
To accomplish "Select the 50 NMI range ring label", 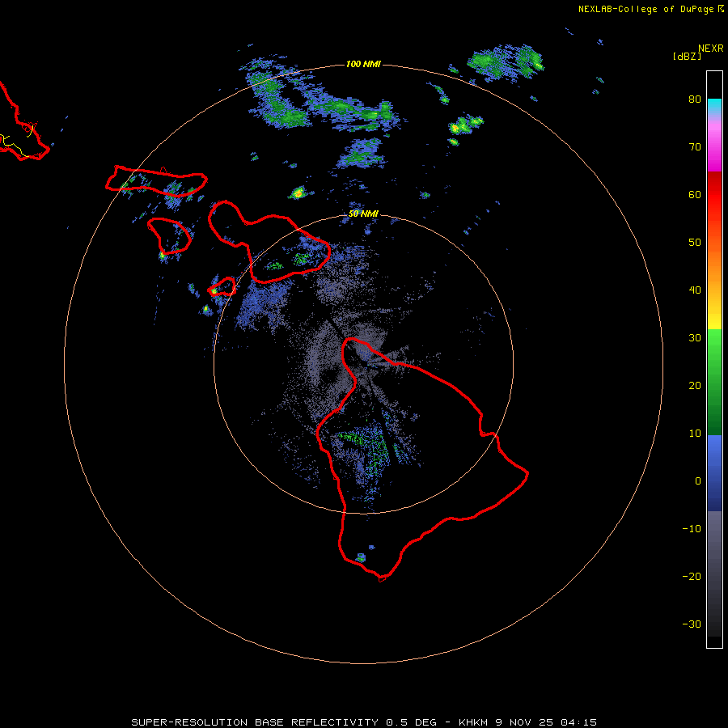I will point(363,214).
